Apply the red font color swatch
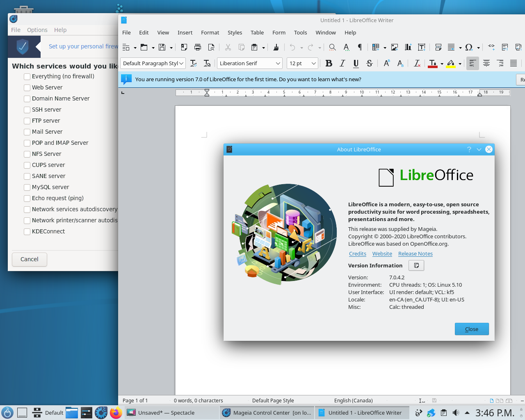This screenshot has height=420, width=525. click(433, 64)
